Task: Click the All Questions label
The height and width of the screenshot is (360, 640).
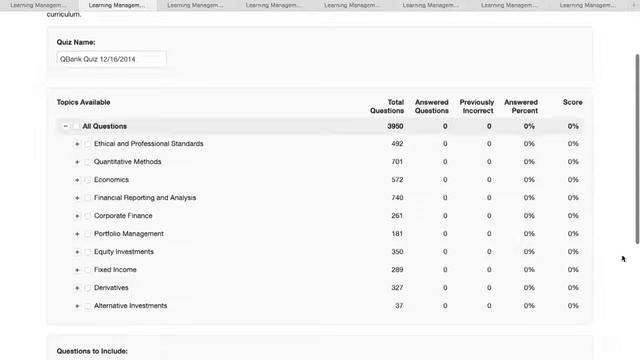Action: [104, 126]
